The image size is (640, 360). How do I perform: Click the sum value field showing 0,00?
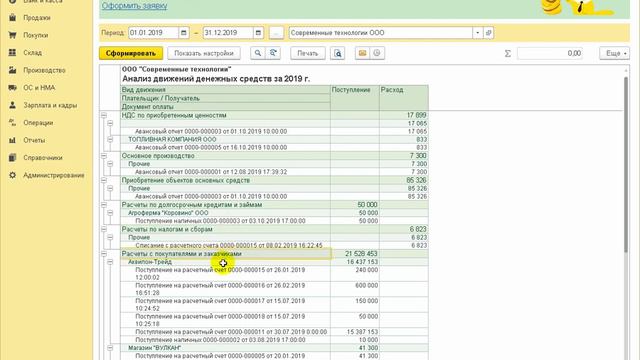click(550, 53)
